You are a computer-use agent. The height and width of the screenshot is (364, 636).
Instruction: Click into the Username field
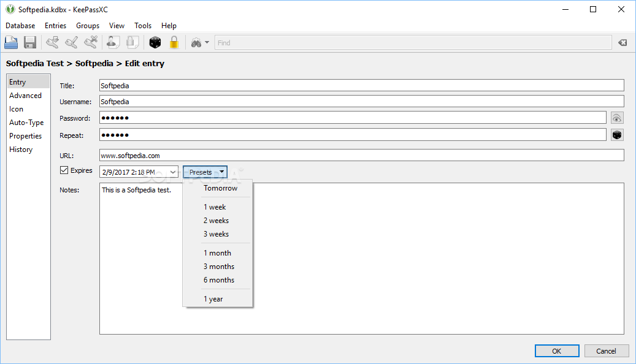362,101
